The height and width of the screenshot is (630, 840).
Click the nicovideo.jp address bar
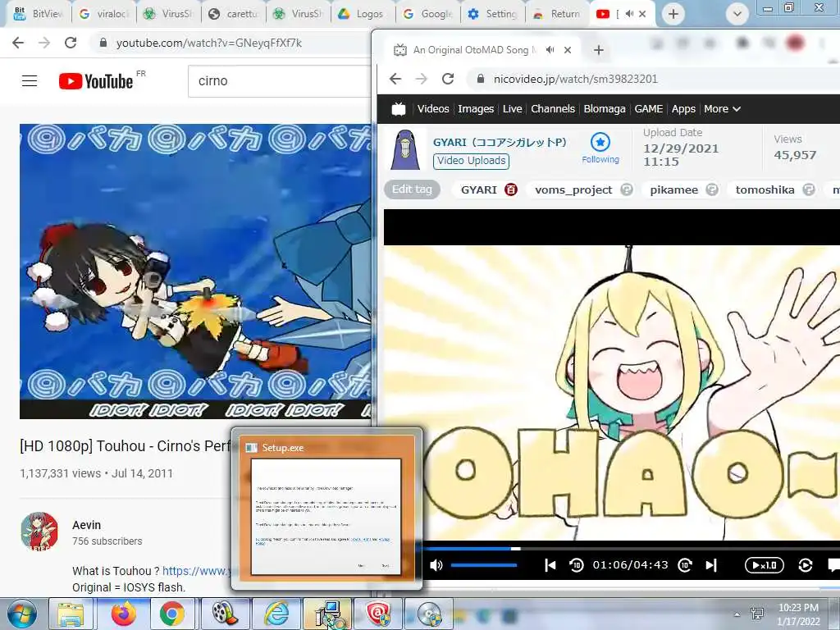tap(654, 79)
